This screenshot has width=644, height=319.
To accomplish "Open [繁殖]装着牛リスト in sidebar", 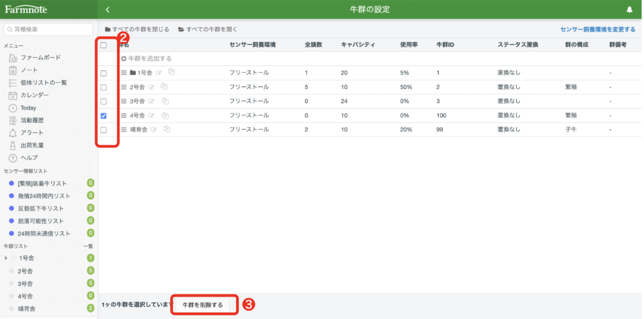I will (x=42, y=184).
